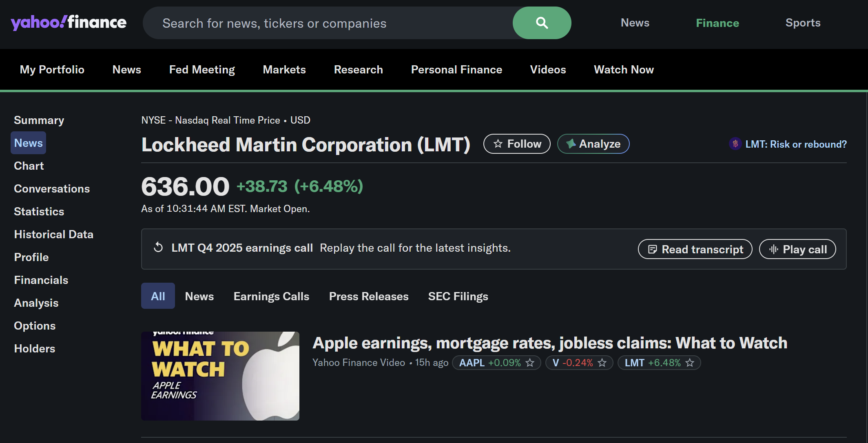Click the replay icon beside earnings call
This screenshot has height=443, width=868.
point(158,248)
